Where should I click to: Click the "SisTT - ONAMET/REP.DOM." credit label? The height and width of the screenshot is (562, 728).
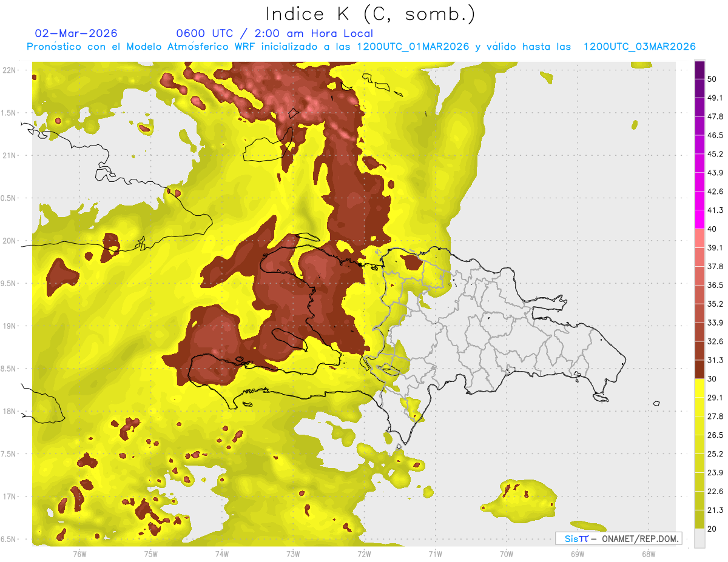pyautogui.click(x=618, y=538)
